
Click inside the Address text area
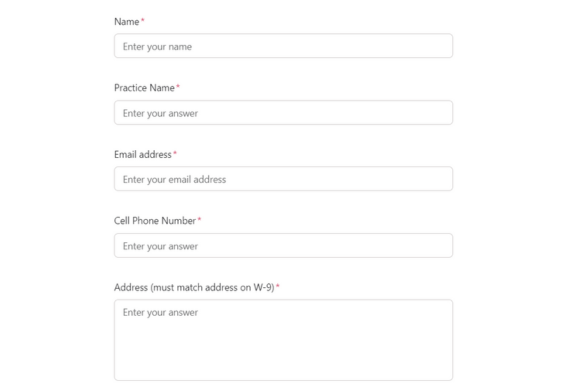click(283, 340)
